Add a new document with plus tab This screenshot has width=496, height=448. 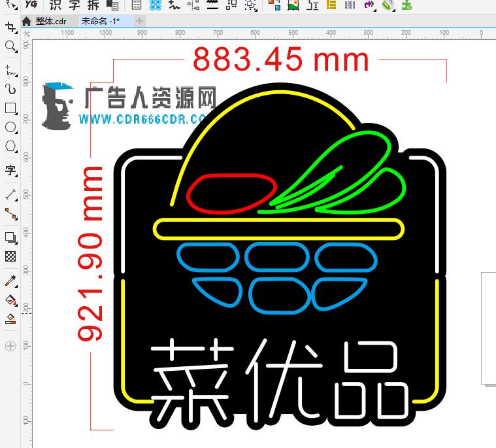click(x=139, y=21)
